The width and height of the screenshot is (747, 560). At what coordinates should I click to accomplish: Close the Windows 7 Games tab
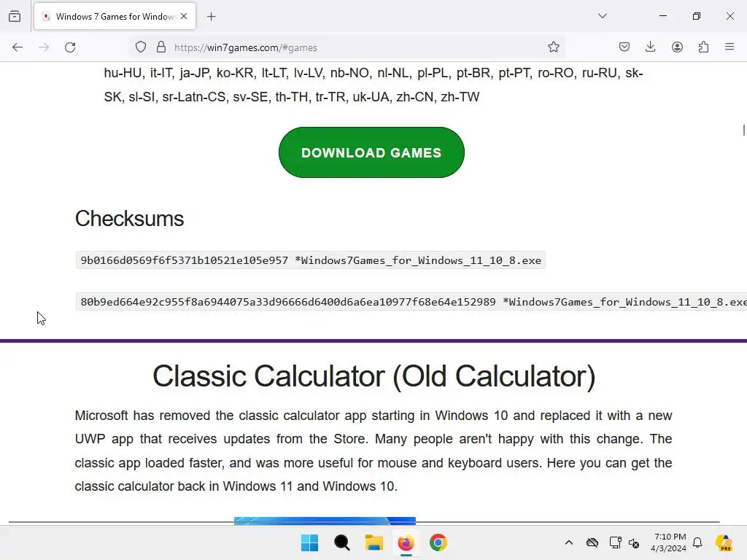(184, 16)
